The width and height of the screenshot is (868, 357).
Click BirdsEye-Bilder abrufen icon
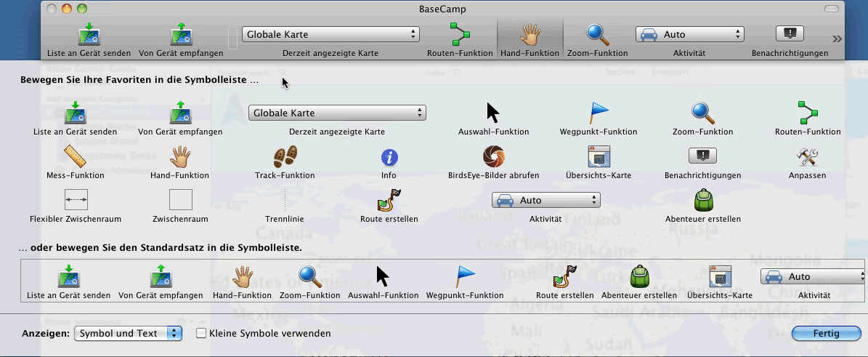[x=494, y=156]
